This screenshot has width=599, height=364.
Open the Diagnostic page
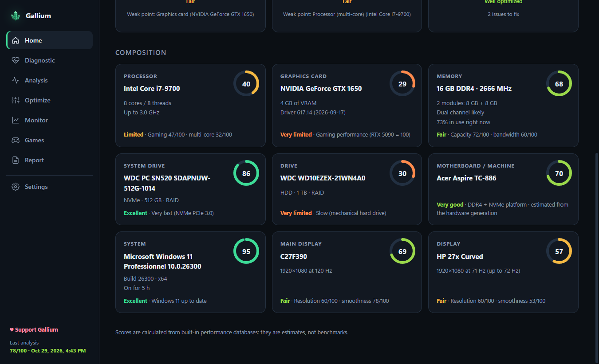(49, 60)
